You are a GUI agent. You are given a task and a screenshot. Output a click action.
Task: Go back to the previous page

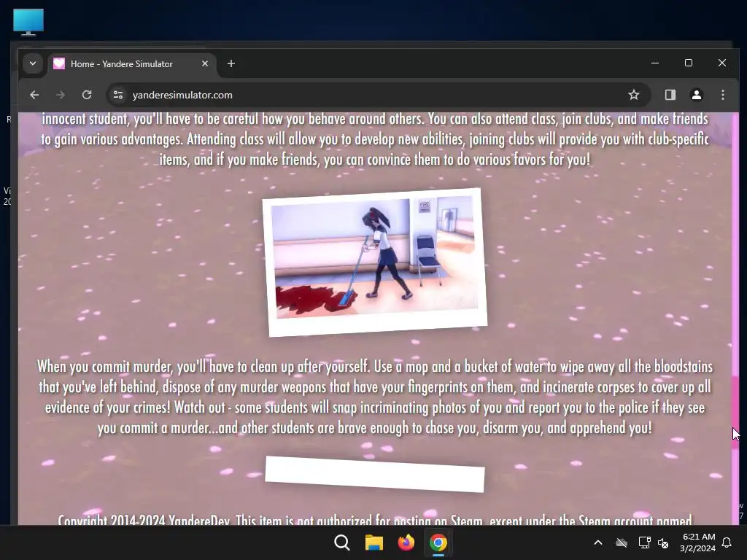[x=34, y=95]
